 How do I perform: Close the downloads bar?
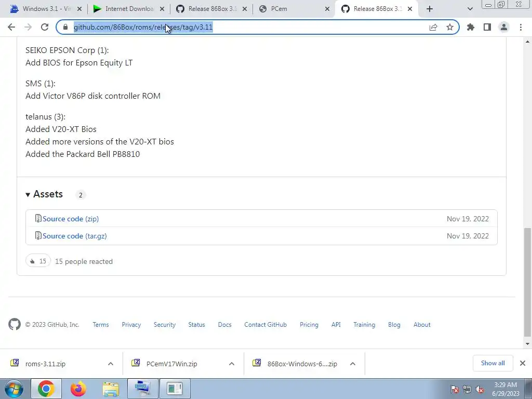pyautogui.click(x=523, y=363)
